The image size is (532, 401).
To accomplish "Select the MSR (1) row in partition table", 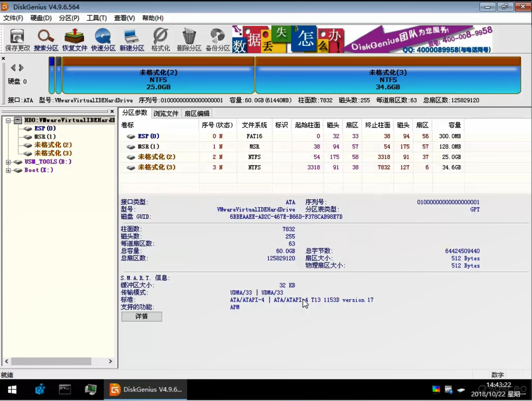I will tap(291, 146).
